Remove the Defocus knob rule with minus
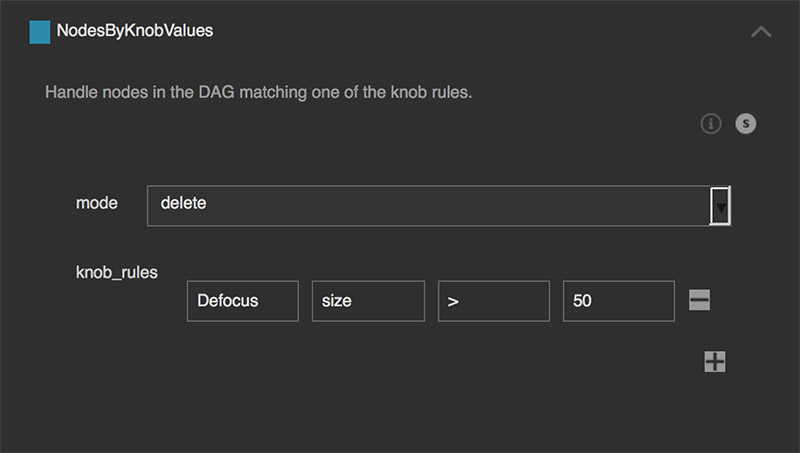The height and width of the screenshot is (453, 800). coord(700,300)
